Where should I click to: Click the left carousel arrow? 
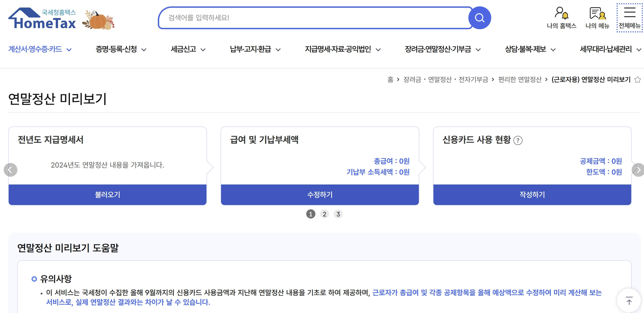coord(11,170)
